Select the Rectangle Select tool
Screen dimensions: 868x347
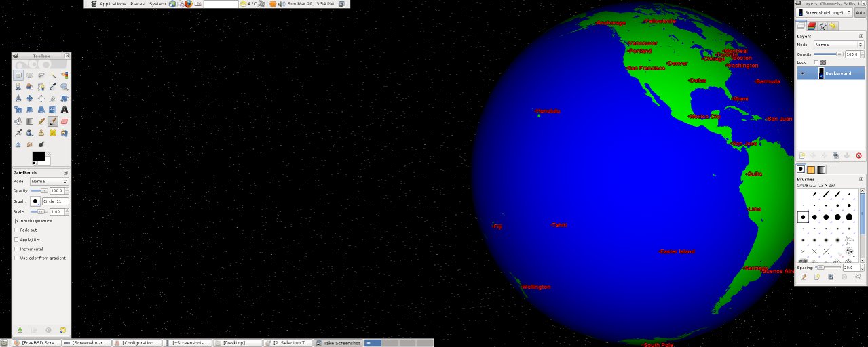18,75
